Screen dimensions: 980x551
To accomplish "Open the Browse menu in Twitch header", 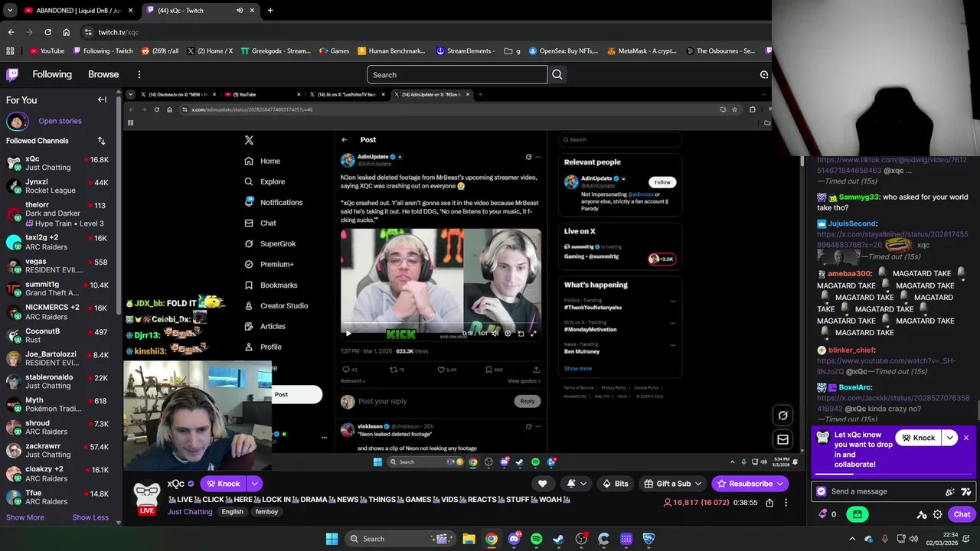I will click(x=103, y=74).
